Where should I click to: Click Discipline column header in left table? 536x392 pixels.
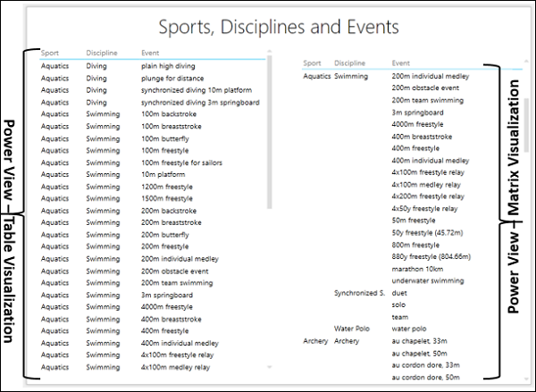(102, 53)
